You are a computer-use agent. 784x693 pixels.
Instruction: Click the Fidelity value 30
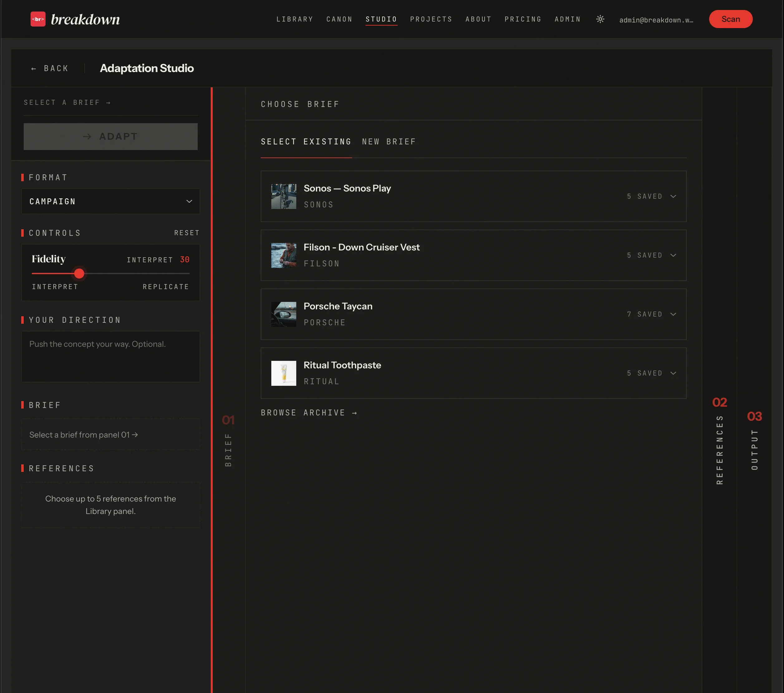(x=185, y=259)
